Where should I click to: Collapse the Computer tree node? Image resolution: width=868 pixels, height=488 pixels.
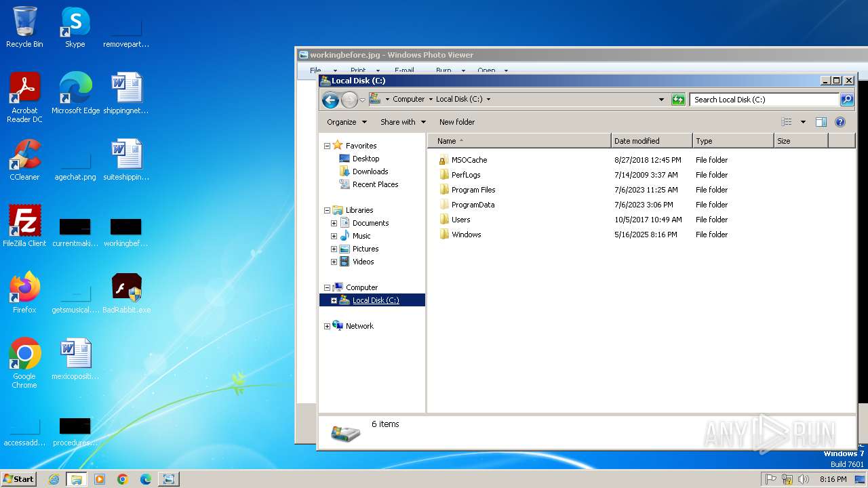click(x=327, y=287)
